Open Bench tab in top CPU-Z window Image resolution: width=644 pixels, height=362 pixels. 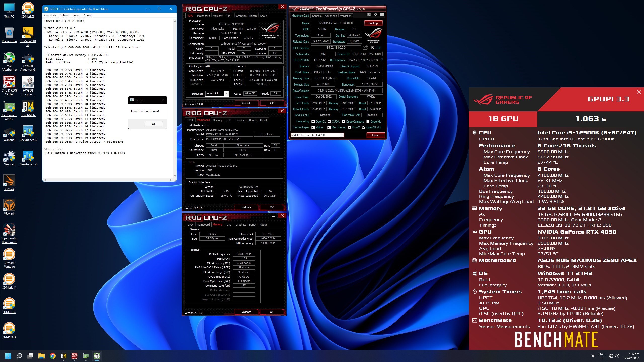253,16
